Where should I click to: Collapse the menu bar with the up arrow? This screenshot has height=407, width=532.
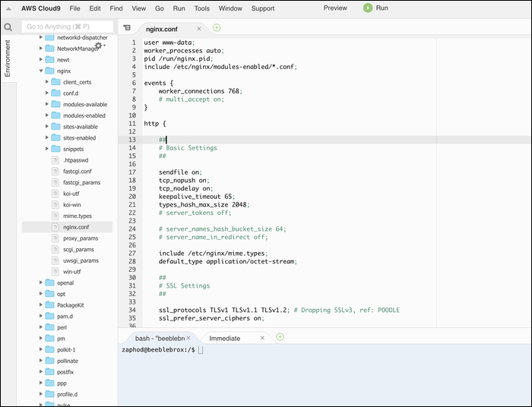(9, 9)
